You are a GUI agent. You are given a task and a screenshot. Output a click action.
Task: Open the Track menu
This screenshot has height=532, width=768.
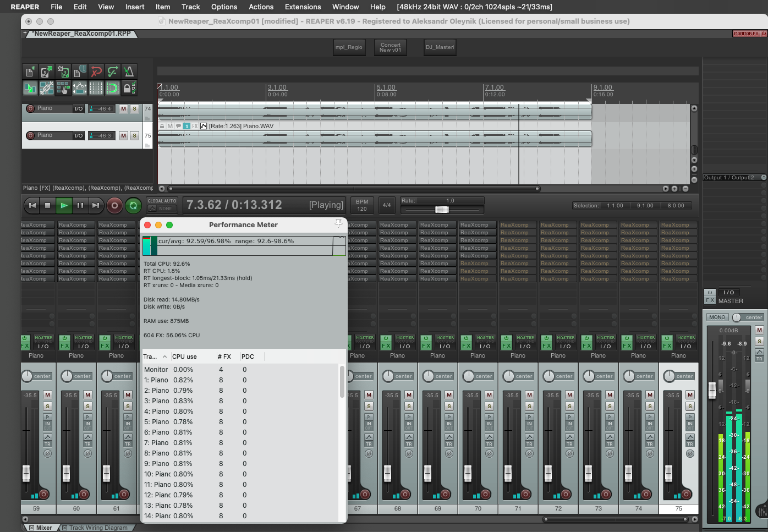click(191, 7)
